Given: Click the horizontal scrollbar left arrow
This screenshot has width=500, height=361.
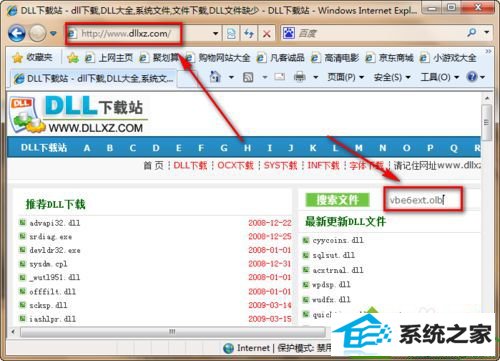Looking at the screenshot, I should click(13, 332).
